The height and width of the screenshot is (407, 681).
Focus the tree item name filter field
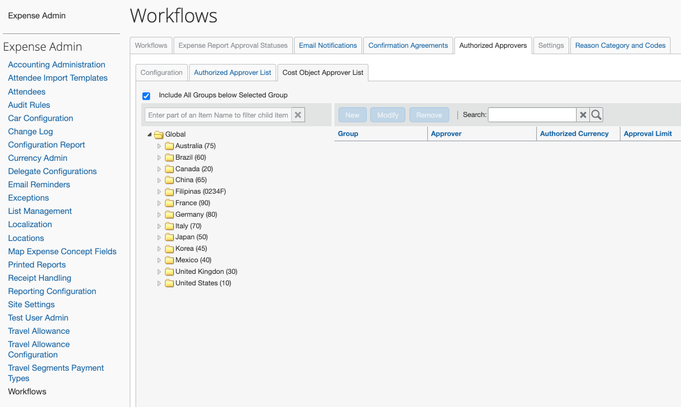point(218,115)
